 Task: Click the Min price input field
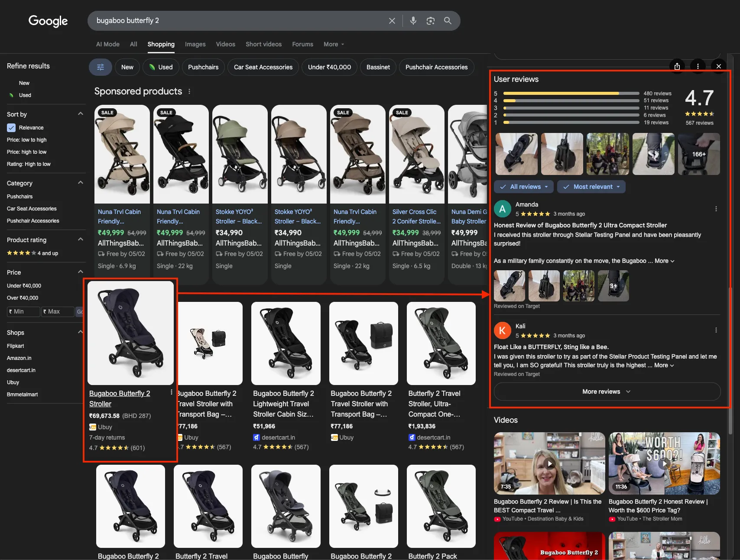[23, 311]
